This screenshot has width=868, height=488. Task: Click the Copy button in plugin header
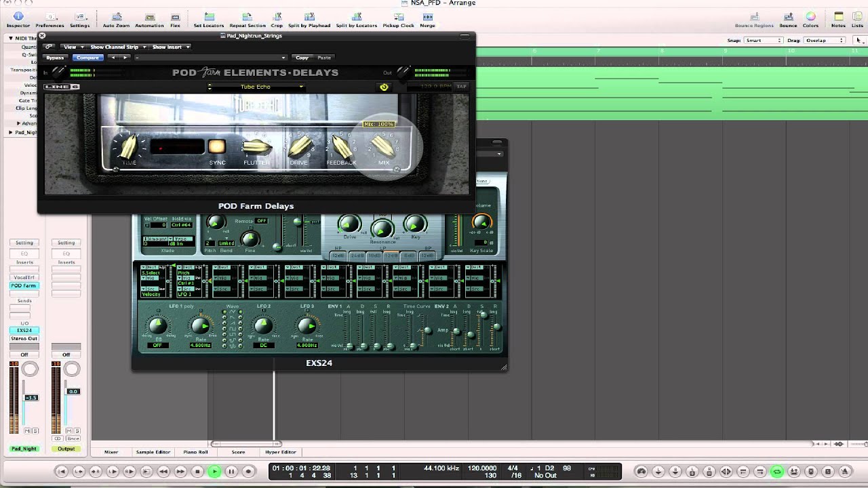[302, 58]
